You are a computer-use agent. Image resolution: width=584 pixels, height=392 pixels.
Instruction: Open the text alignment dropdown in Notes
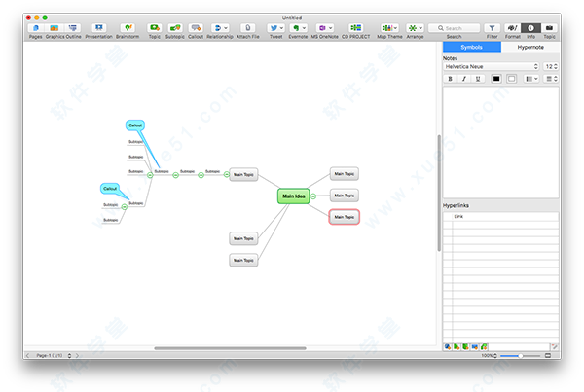tap(551, 79)
